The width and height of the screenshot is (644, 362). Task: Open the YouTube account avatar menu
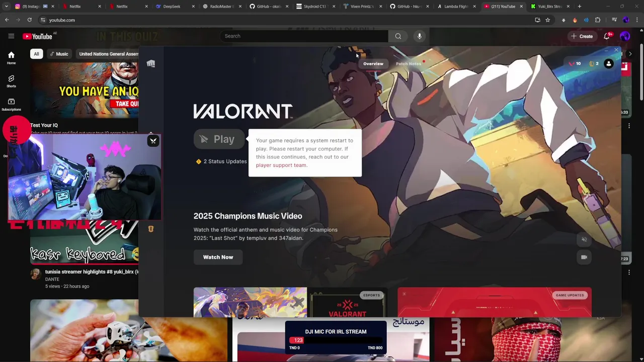pos(625,36)
